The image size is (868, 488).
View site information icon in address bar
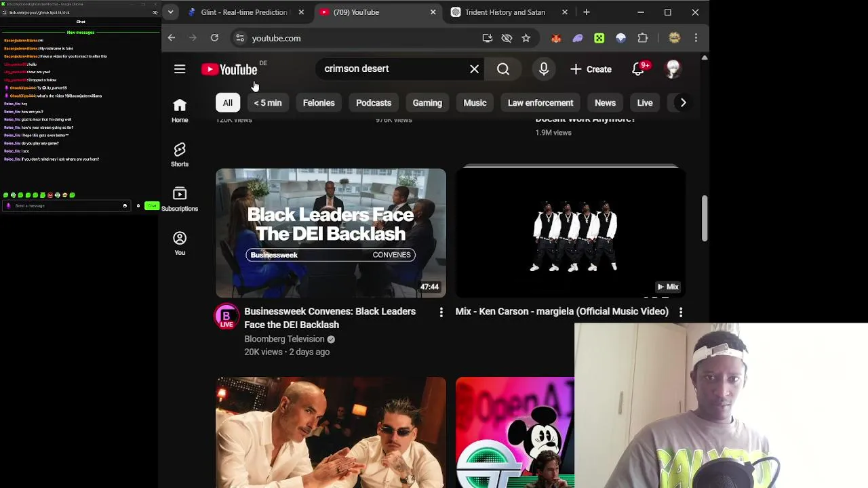point(239,38)
